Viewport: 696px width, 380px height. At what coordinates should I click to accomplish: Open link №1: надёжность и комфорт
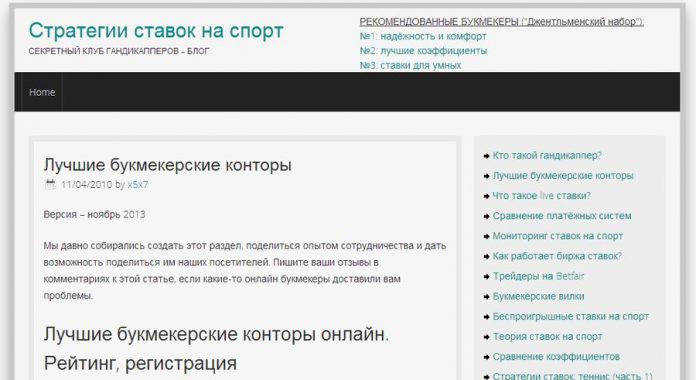[x=423, y=36]
